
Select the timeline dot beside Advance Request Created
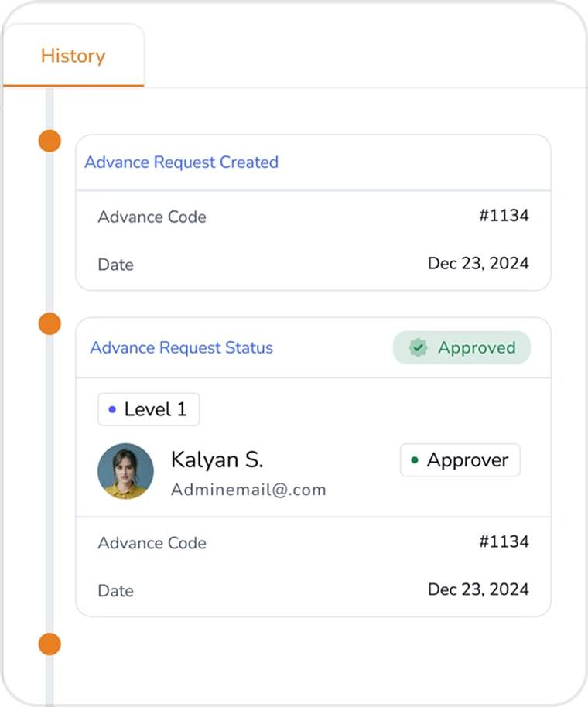[50, 141]
